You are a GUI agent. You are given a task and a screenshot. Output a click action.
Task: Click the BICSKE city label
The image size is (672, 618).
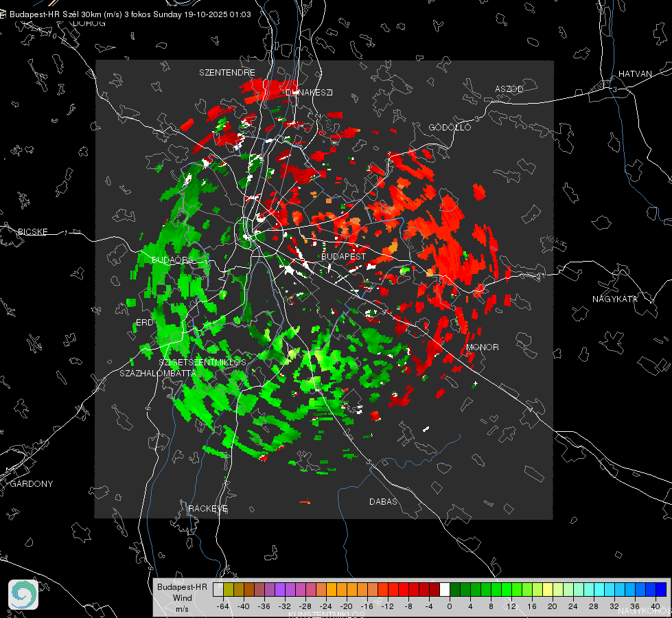[32, 231]
